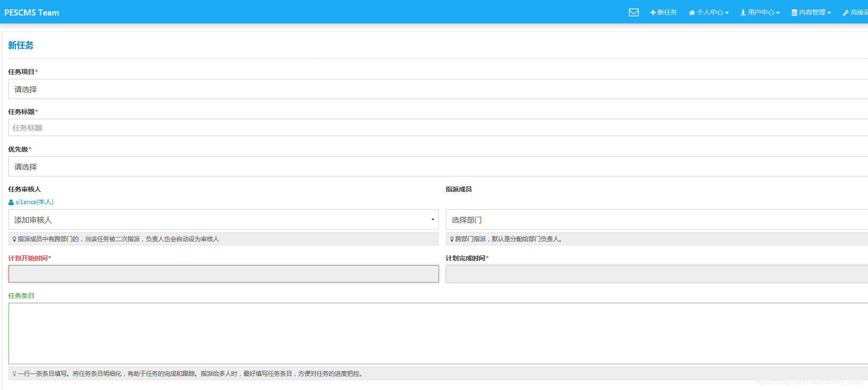Open the 选择部门 dropdown
The width and height of the screenshot is (868, 390).
tap(657, 220)
